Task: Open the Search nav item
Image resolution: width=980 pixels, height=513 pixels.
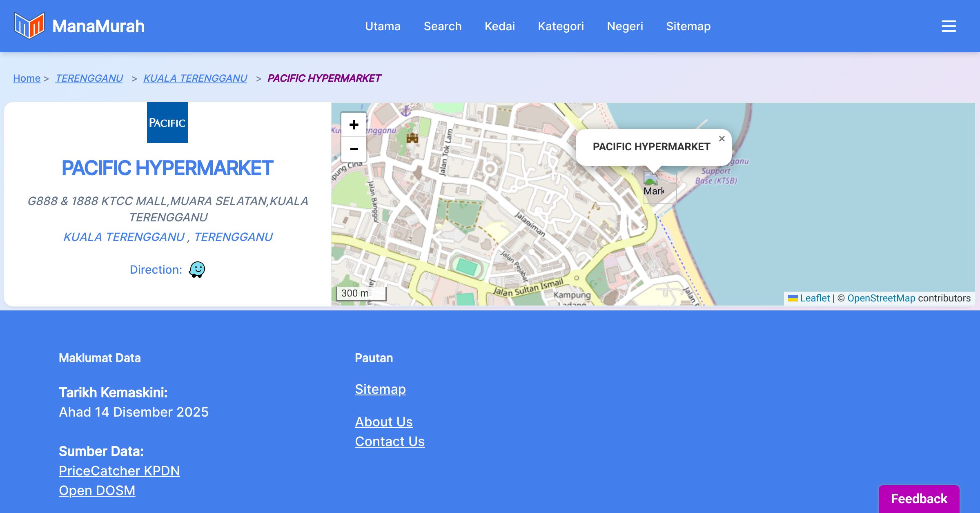Action: [x=442, y=26]
